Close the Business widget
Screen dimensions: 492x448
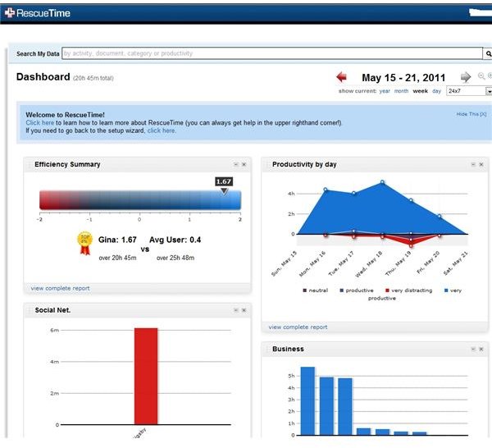pyautogui.click(x=481, y=349)
